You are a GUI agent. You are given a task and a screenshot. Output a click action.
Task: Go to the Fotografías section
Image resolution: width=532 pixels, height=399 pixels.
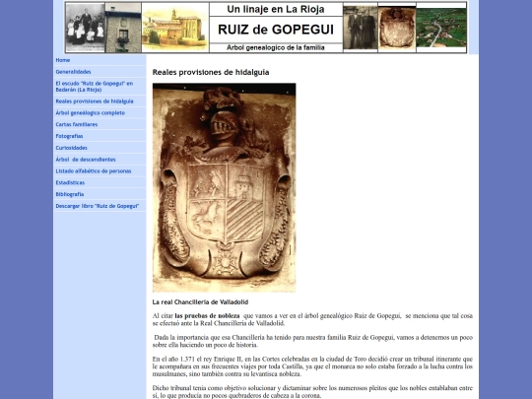pyautogui.click(x=69, y=136)
